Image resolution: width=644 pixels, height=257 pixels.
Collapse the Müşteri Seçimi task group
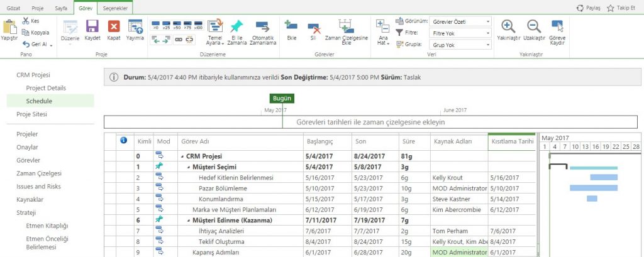point(188,167)
